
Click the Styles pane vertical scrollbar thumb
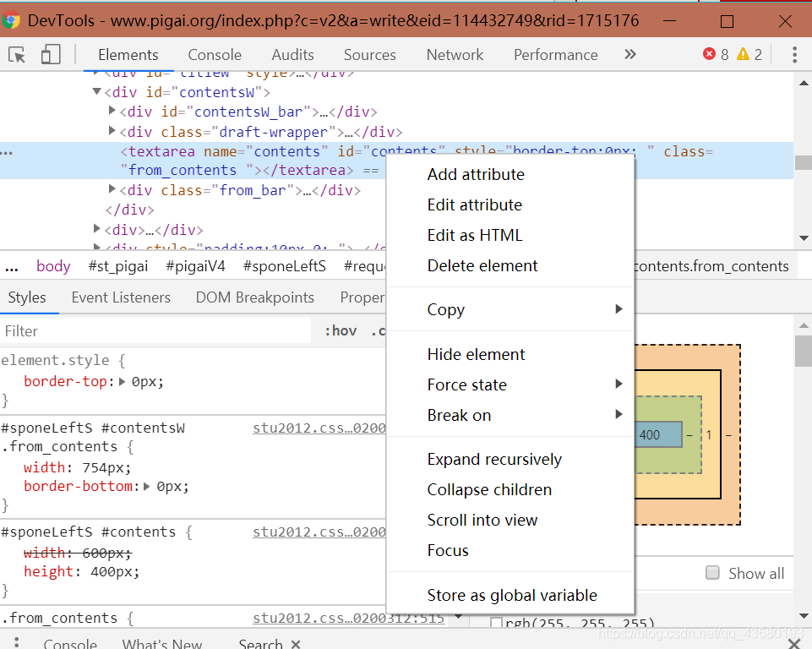[x=804, y=351]
